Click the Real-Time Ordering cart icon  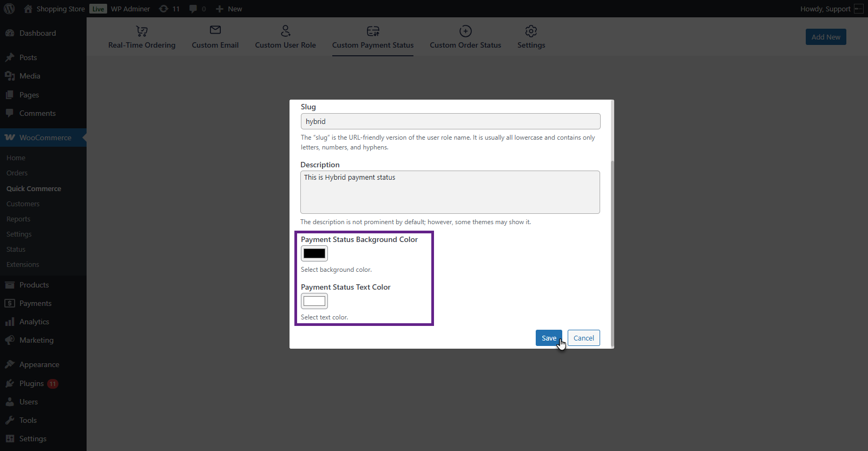pos(142,31)
